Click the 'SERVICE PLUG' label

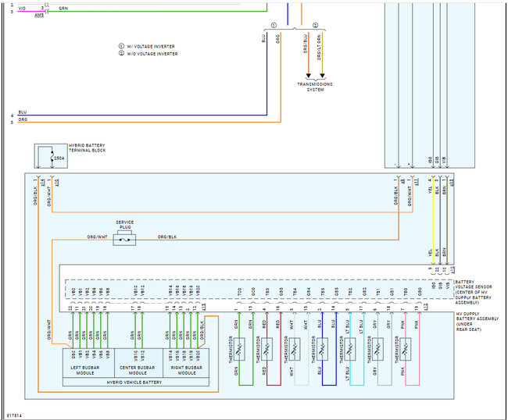[125, 225]
